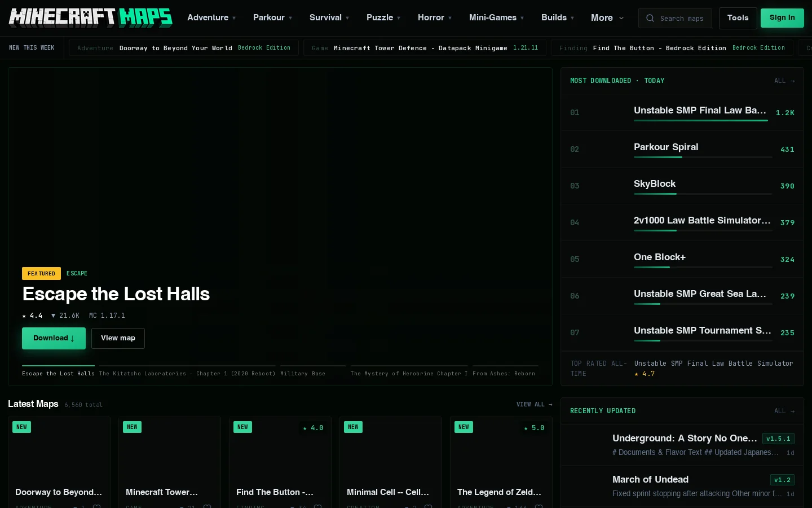The image size is (812, 508).
Task: Open Underground: A Story No One... update
Action: point(682,445)
